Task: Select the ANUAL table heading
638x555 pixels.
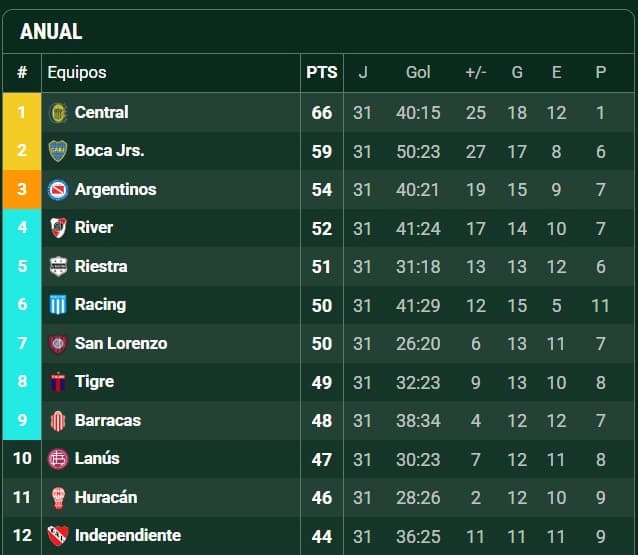Action: point(51,32)
